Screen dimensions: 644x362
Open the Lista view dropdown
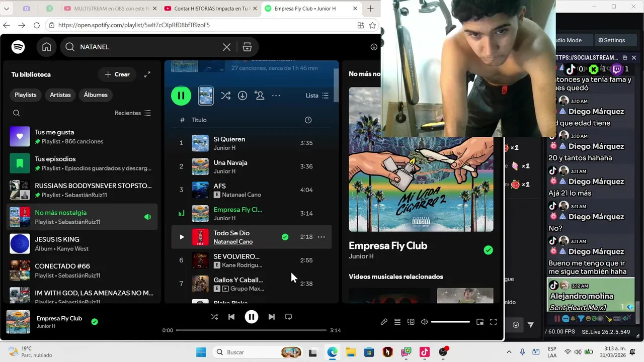pyautogui.click(x=317, y=96)
